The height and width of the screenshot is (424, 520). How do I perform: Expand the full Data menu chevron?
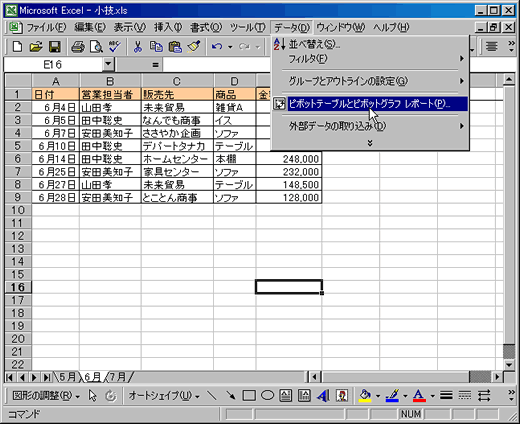(370, 143)
